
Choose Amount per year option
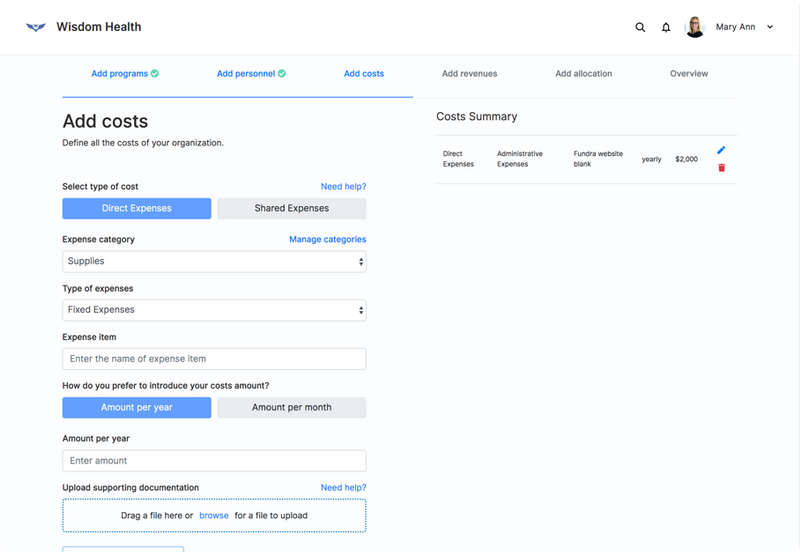[137, 407]
